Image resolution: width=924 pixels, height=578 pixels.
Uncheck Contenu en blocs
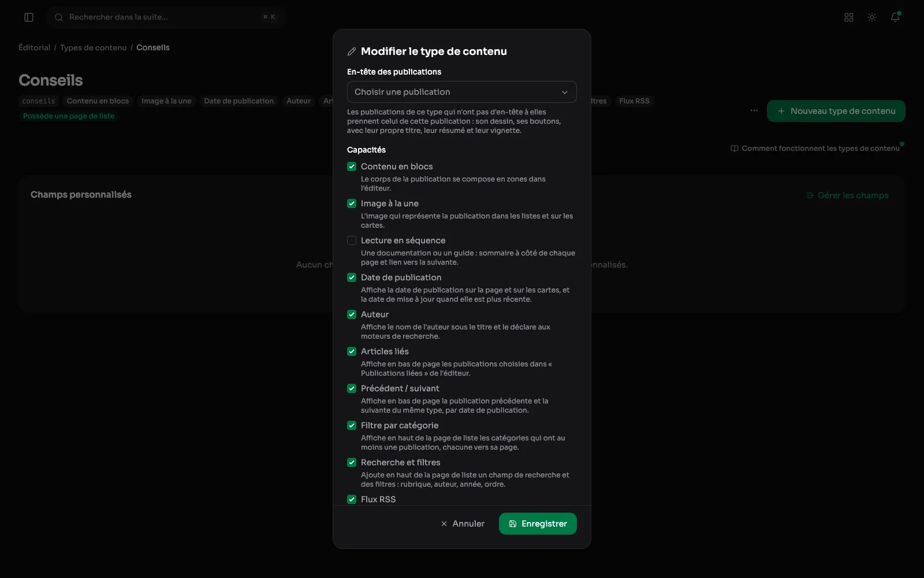point(352,166)
